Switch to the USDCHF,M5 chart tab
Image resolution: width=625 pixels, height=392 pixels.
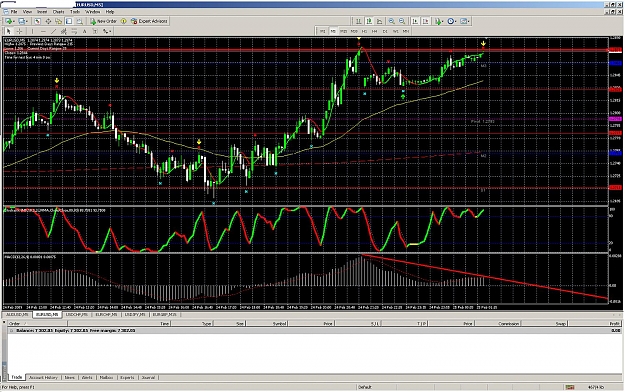coord(77,315)
